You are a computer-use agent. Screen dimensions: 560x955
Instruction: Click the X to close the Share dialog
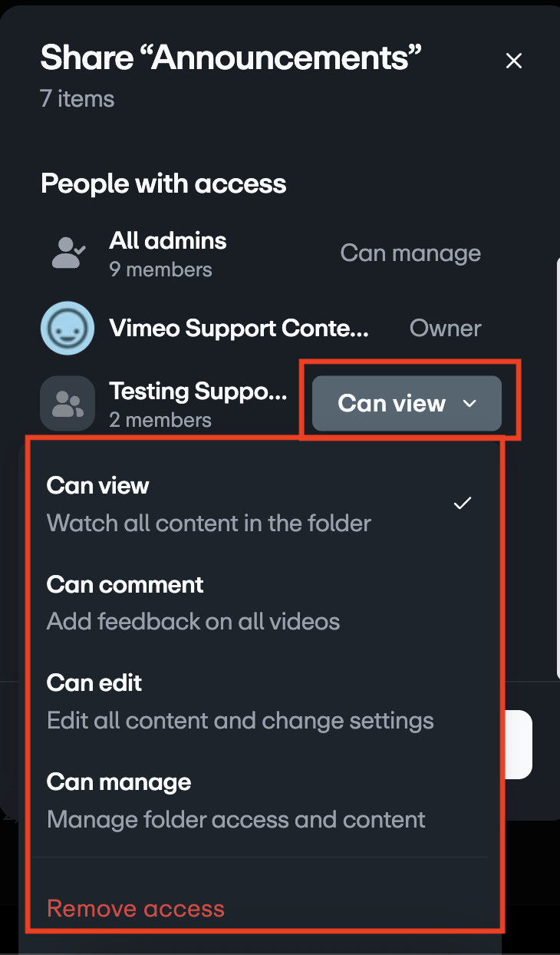point(513,61)
